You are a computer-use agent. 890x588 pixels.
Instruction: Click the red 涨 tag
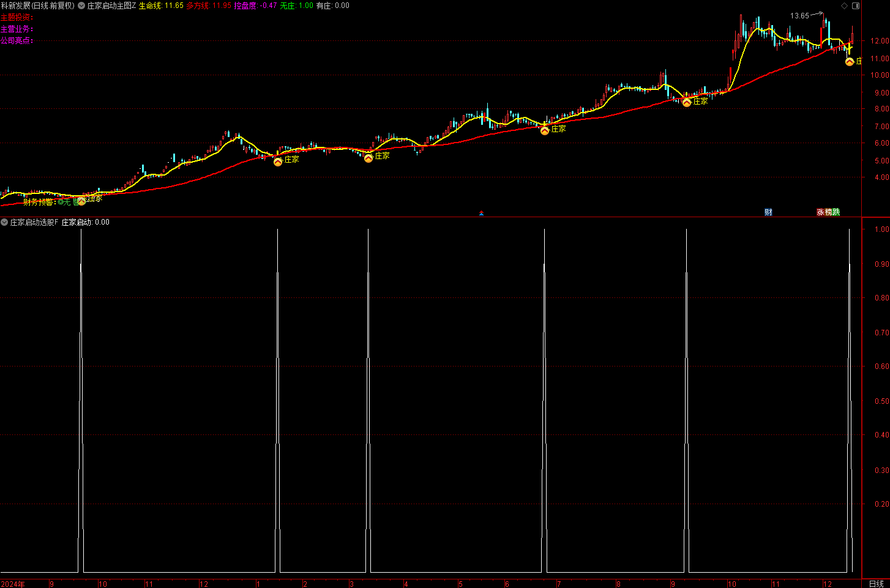(820, 212)
